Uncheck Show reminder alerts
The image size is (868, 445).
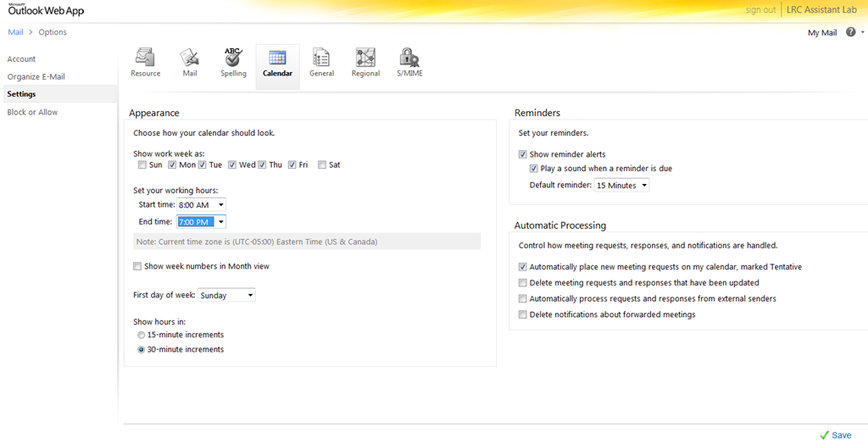point(523,155)
